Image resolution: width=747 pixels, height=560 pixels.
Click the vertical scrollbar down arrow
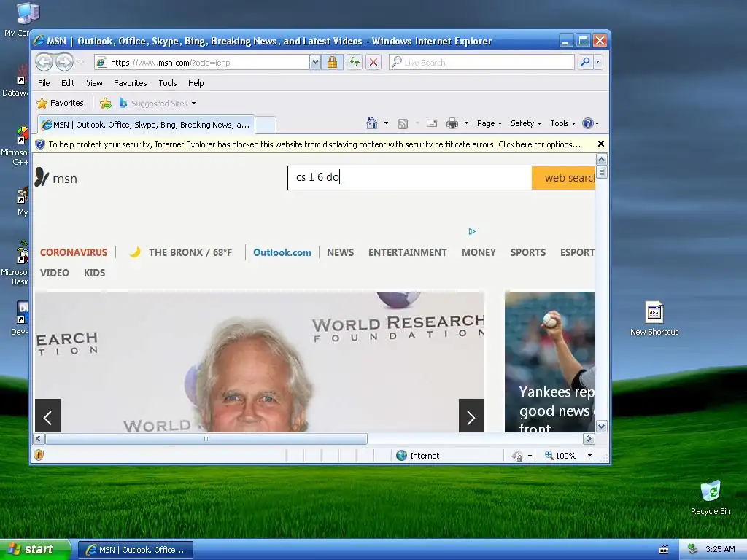[x=602, y=426]
